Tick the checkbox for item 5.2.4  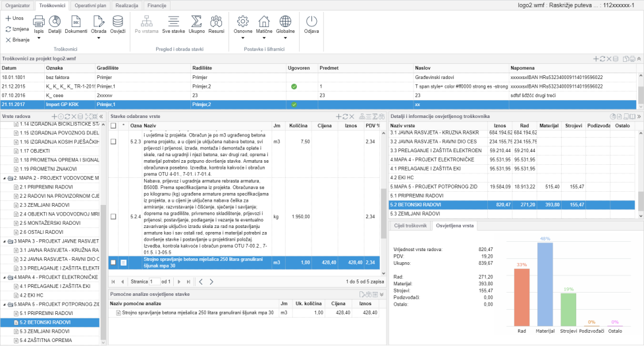coord(113,217)
